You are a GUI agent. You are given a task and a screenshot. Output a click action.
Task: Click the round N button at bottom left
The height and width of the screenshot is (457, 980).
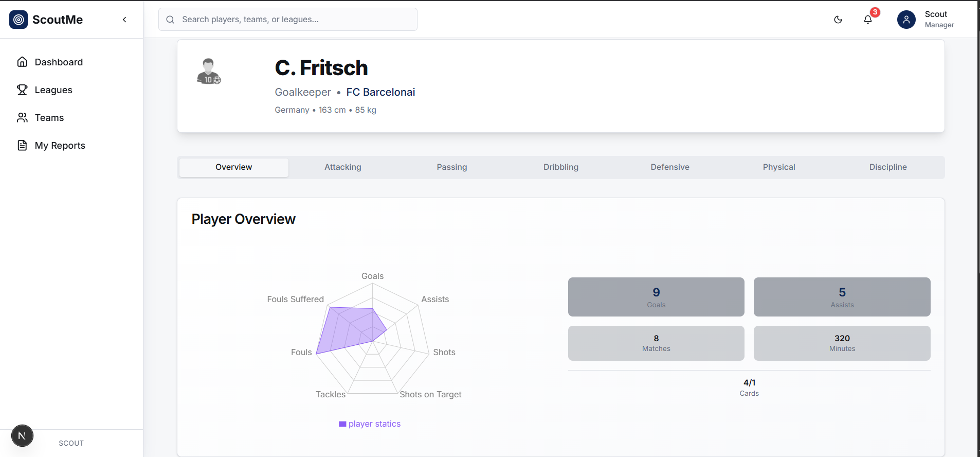point(22,436)
